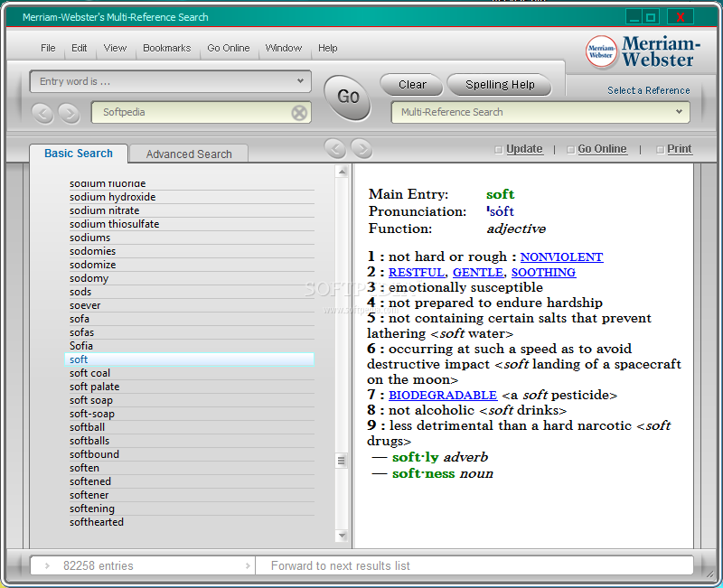Click the Print icon box
Image resolution: width=723 pixels, height=588 pixels.
(x=661, y=150)
